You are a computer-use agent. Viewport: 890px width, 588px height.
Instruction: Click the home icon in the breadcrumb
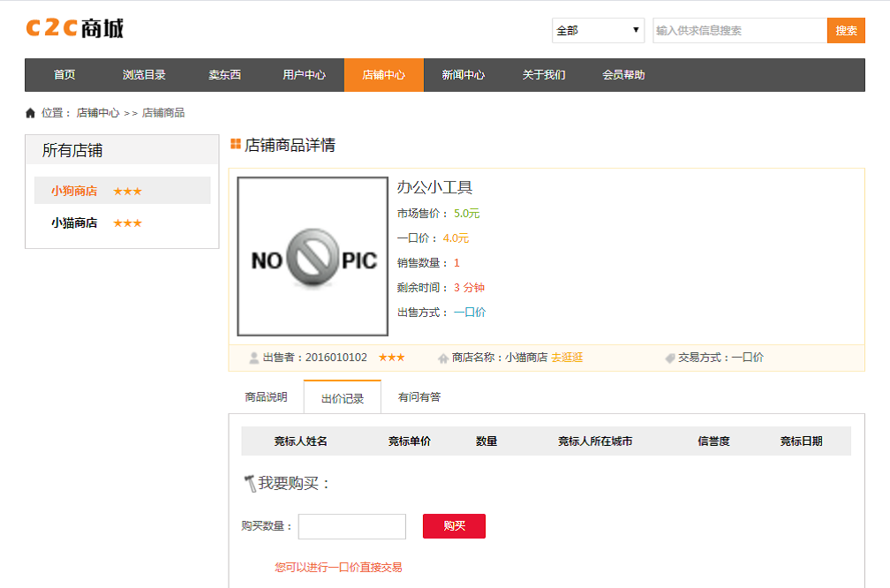[x=30, y=113]
